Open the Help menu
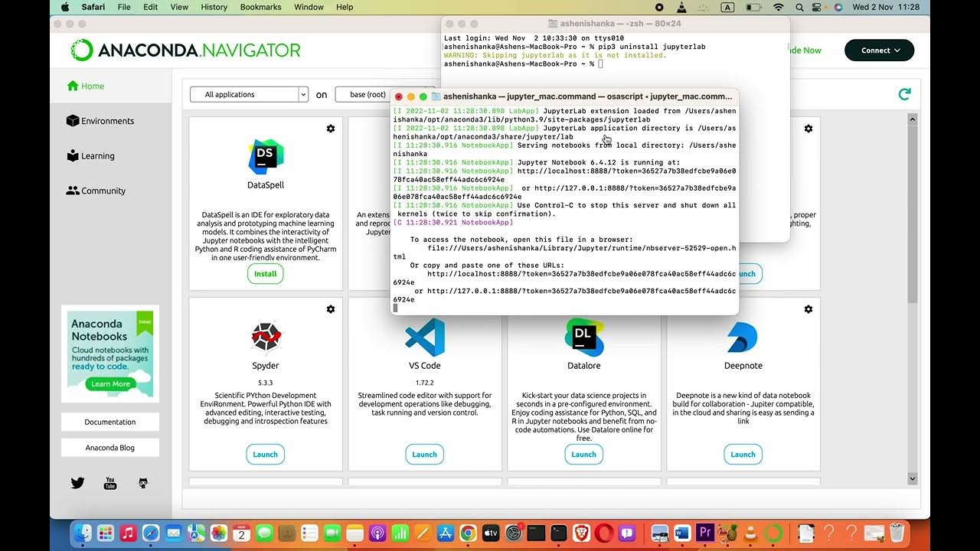The image size is (980, 551). pos(345,7)
